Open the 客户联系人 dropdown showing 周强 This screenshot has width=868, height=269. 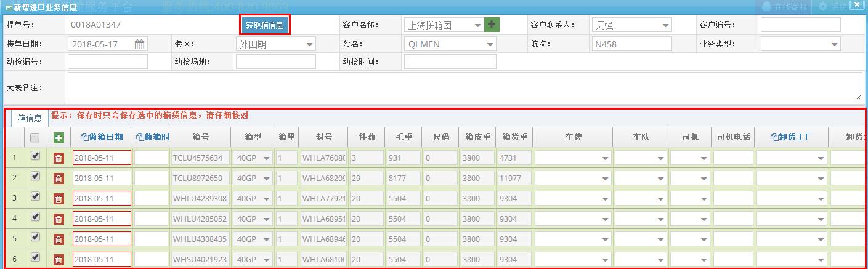click(665, 26)
